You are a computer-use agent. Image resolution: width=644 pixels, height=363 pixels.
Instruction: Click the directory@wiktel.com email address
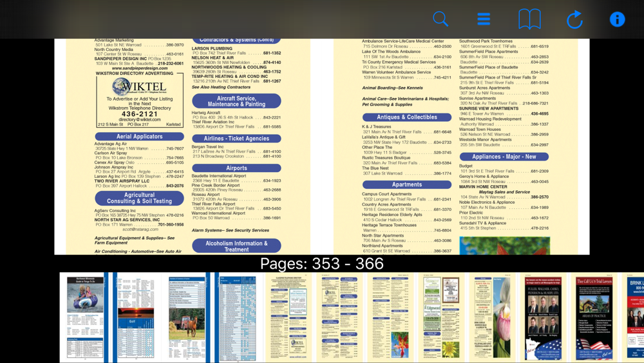click(x=140, y=120)
